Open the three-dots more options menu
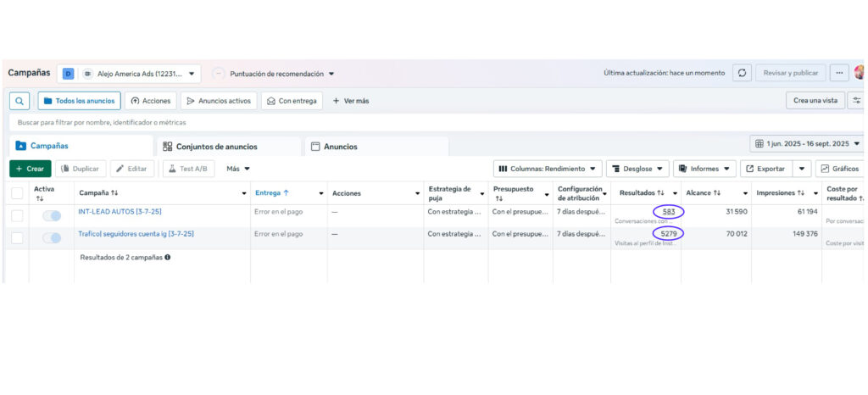 click(839, 73)
